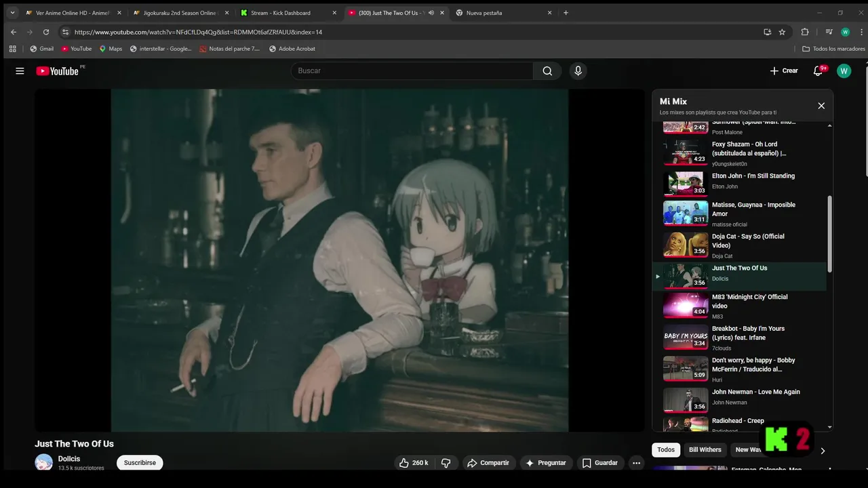Image resolution: width=868 pixels, height=488 pixels.
Task: Like the video with 260 k
Action: 414,463
